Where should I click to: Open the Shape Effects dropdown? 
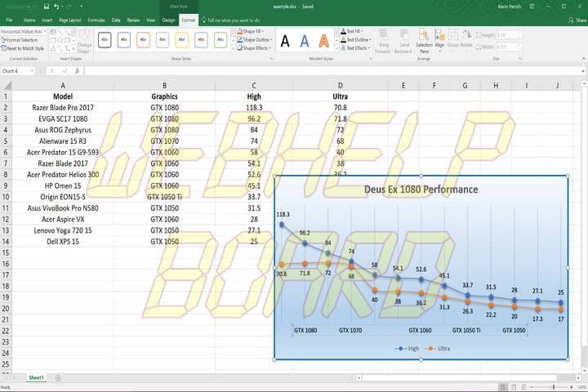click(254, 48)
